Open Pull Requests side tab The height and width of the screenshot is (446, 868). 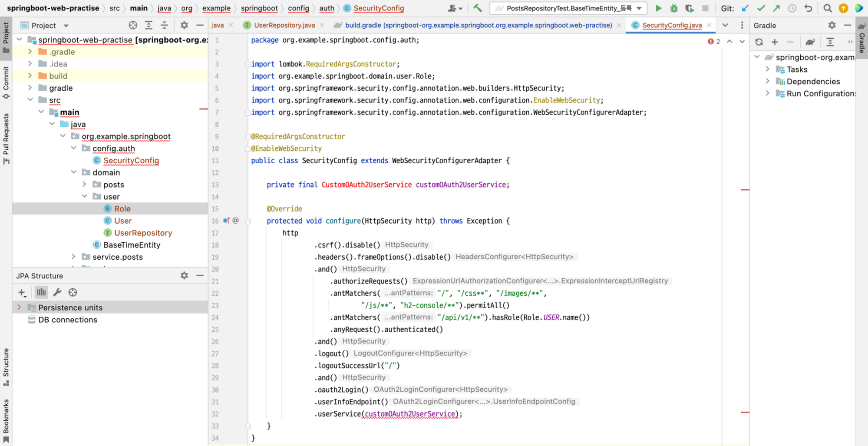pyautogui.click(x=6, y=139)
